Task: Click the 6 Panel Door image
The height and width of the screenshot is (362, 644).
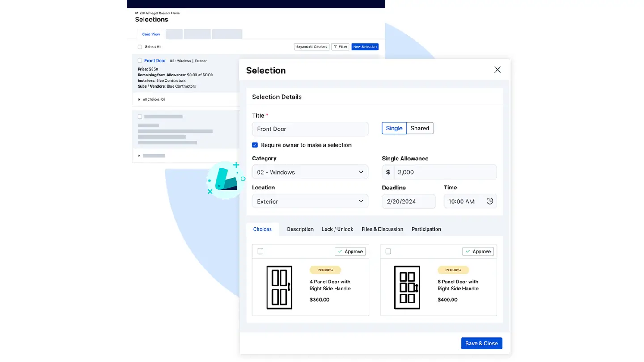Action: click(x=407, y=287)
